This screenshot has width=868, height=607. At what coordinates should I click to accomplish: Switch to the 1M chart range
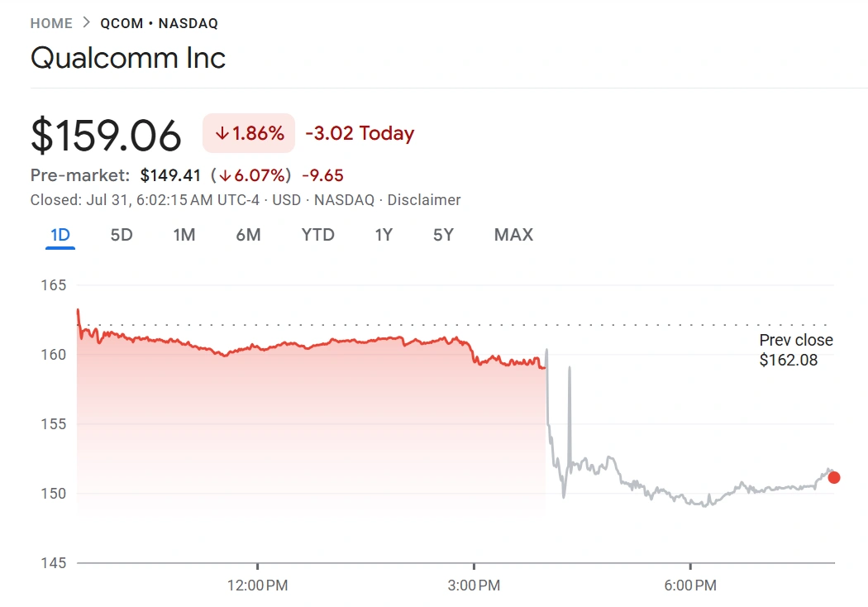pos(184,235)
